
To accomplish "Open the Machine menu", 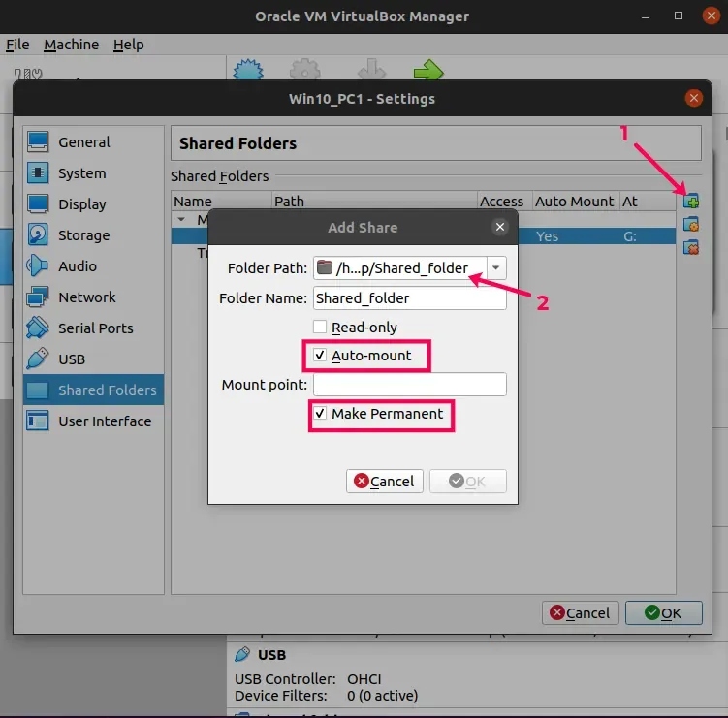I will pos(71,45).
